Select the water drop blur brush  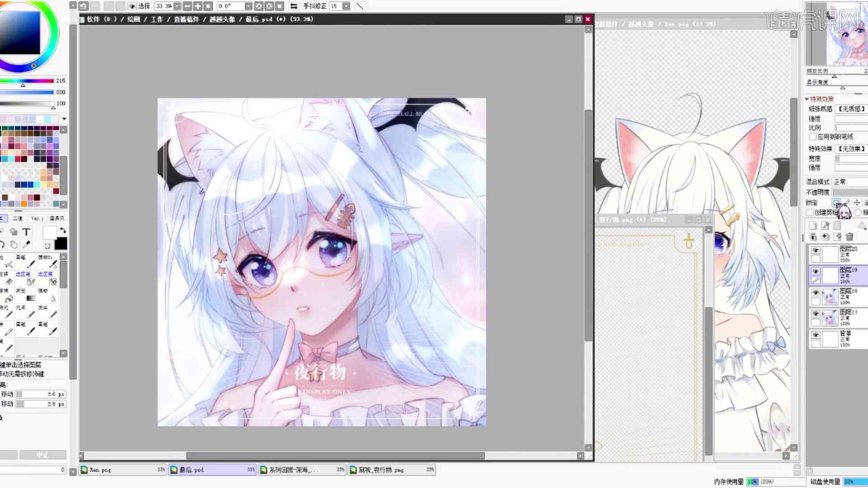(x=48, y=295)
